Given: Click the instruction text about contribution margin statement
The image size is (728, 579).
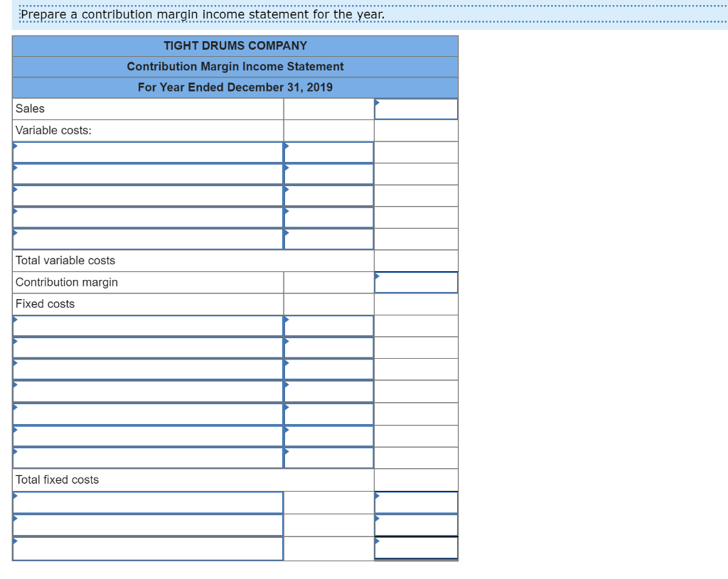Looking at the screenshot, I should pos(202,13).
